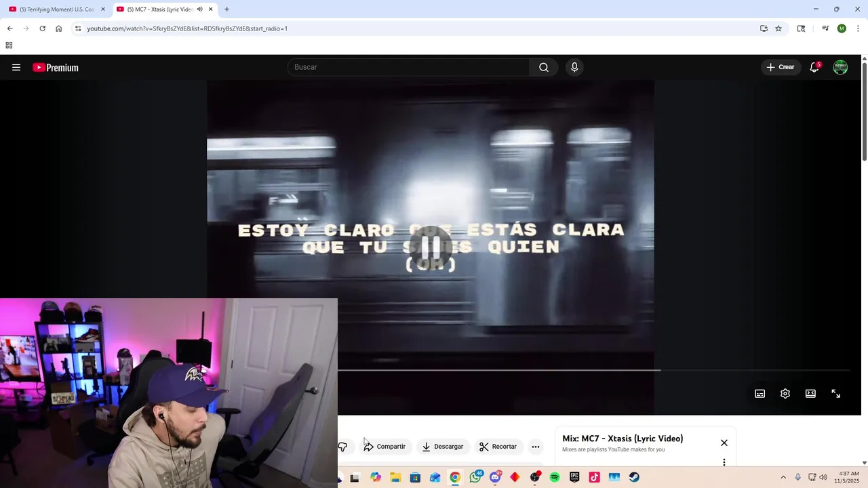Pause the video with the center pause overlay
Viewport: 868px width, 488px height.
pyautogui.click(x=431, y=247)
